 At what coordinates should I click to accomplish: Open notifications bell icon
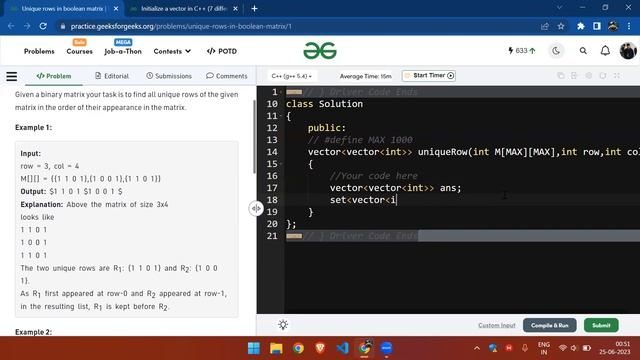point(605,51)
